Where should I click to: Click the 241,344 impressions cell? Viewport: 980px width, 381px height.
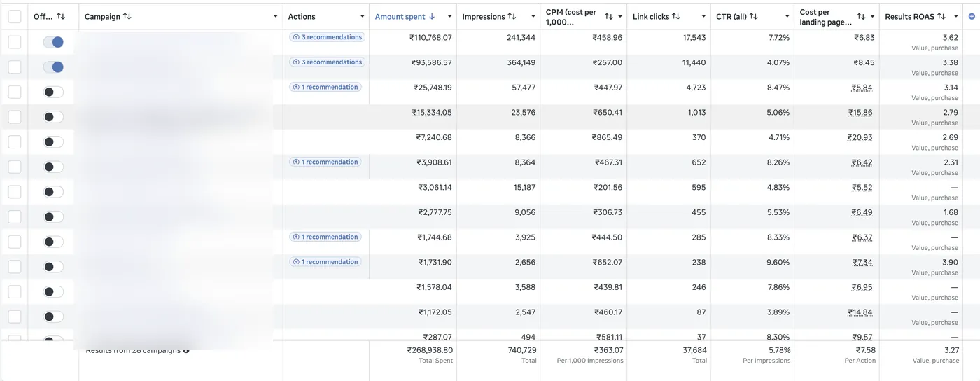pos(521,37)
